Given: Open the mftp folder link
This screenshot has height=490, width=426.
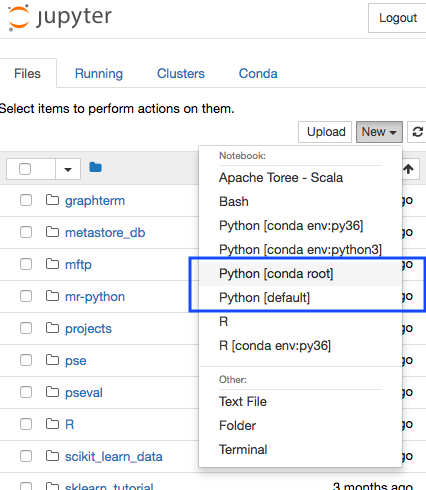Looking at the screenshot, I should pos(78,265).
